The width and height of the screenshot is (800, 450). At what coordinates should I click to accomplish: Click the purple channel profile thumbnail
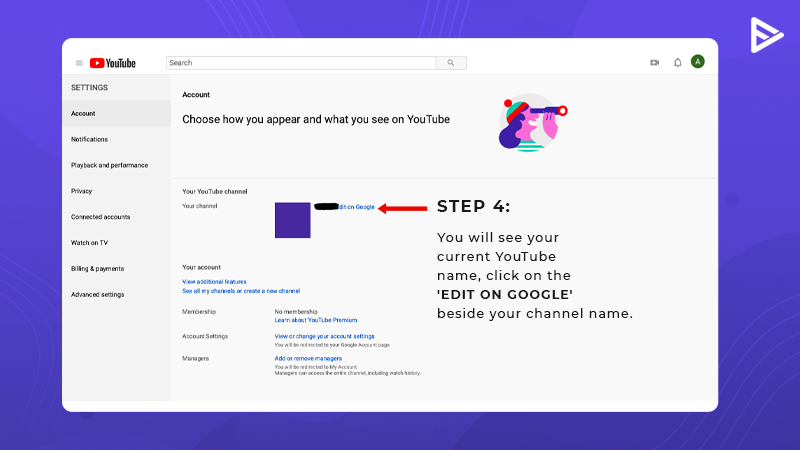tap(292, 220)
